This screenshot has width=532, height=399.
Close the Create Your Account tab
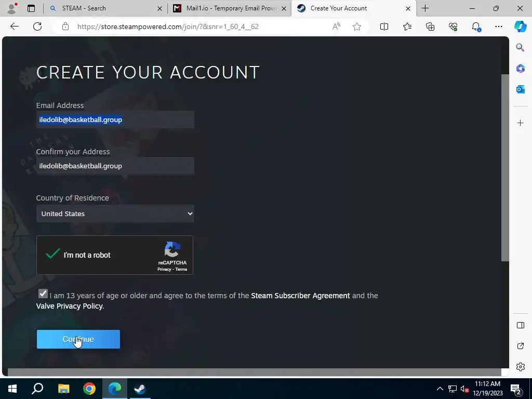pyautogui.click(x=408, y=8)
